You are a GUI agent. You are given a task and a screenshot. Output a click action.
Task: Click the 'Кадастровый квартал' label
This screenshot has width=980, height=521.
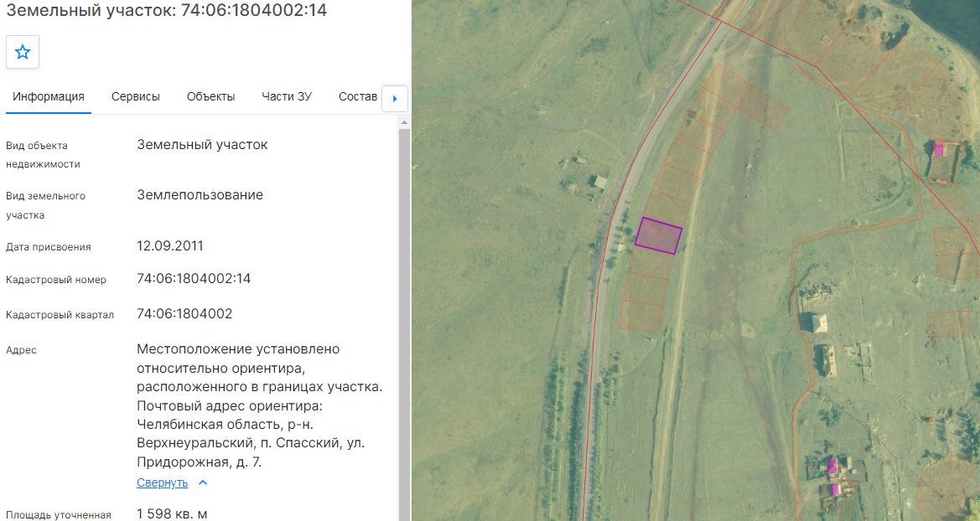click(x=60, y=315)
